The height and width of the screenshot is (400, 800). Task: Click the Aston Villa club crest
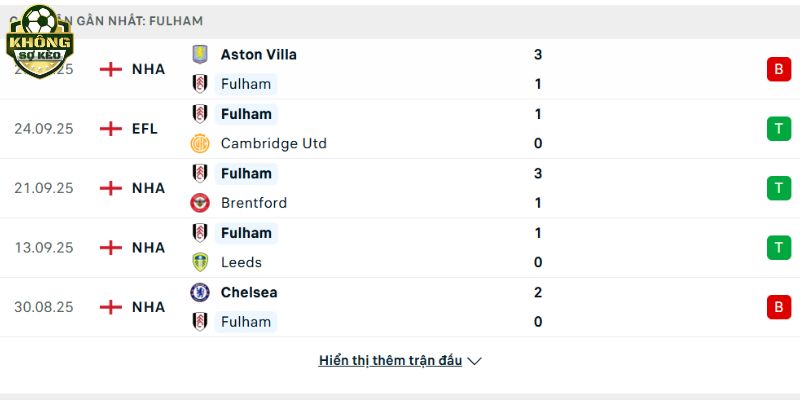coord(200,55)
